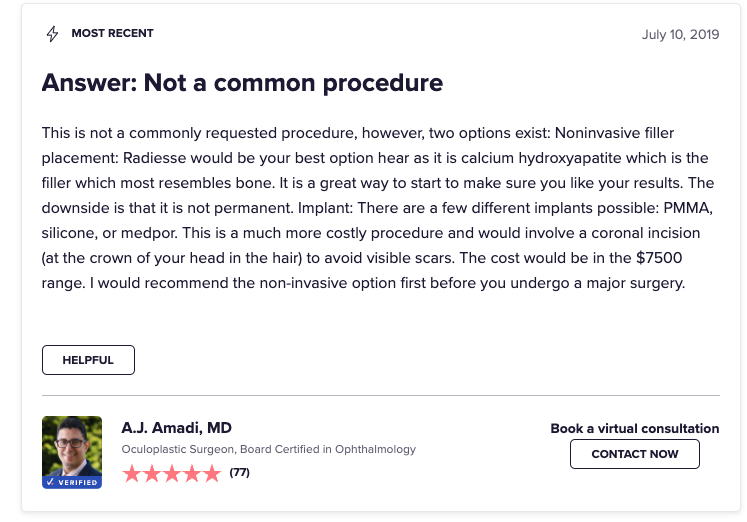Select the second rating star
Viewport: 747px width, 522px height.
point(151,474)
